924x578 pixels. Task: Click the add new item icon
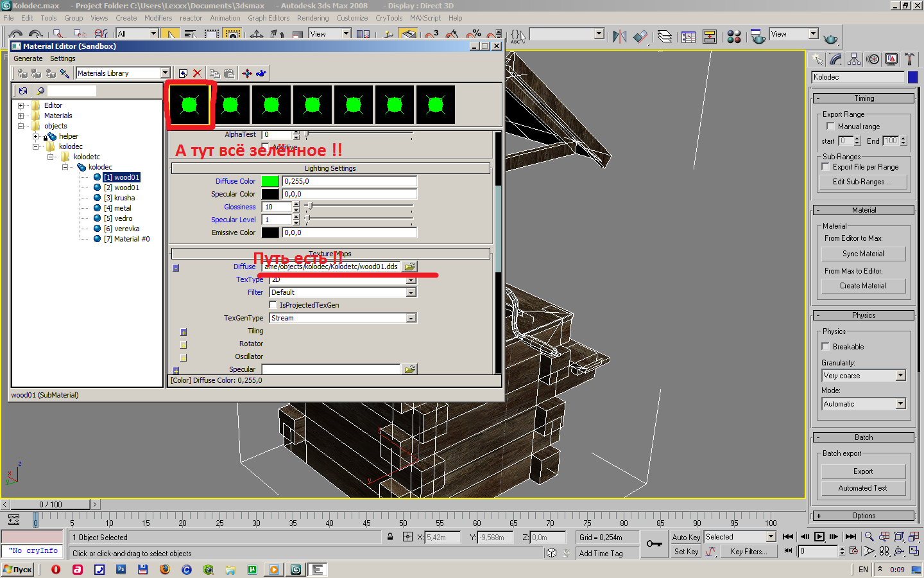(x=183, y=73)
